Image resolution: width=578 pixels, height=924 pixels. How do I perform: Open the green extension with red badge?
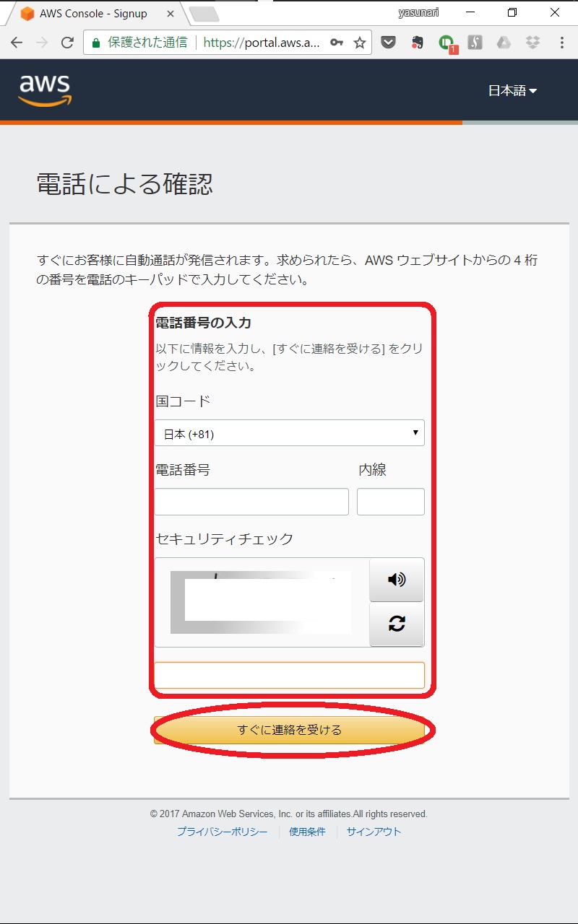click(x=447, y=43)
